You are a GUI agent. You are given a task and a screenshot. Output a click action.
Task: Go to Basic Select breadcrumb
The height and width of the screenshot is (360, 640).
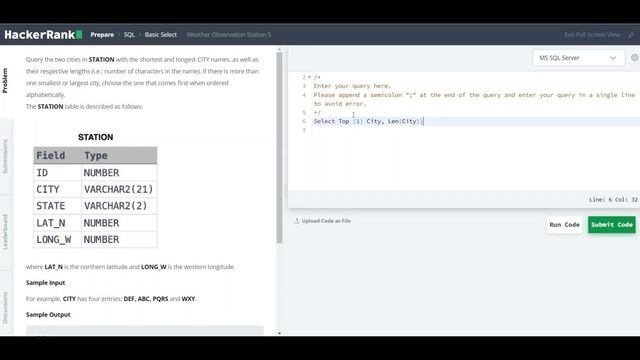160,35
